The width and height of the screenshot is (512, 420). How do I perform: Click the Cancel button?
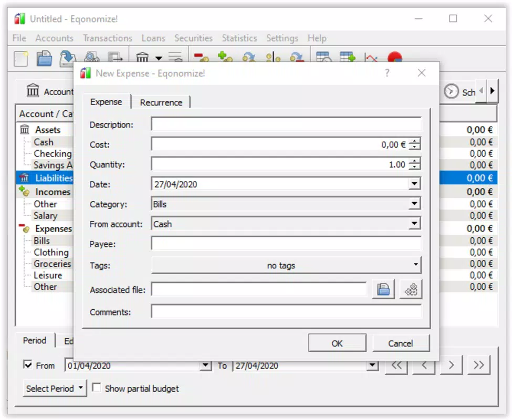tap(400, 343)
